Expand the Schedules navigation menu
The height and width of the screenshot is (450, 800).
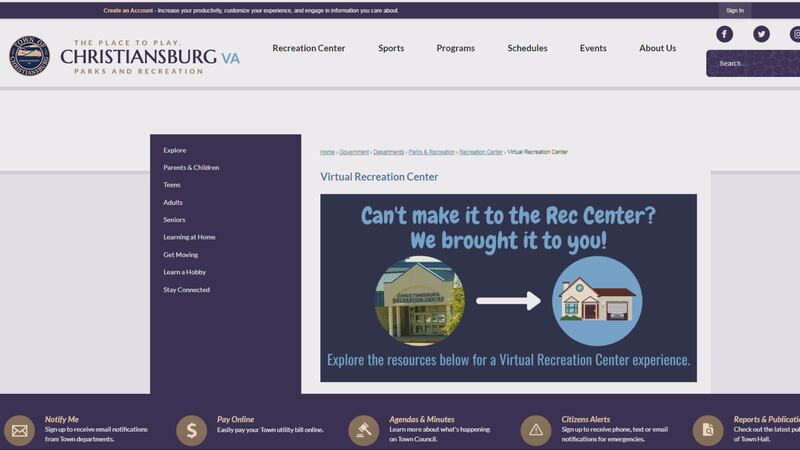tap(527, 48)
